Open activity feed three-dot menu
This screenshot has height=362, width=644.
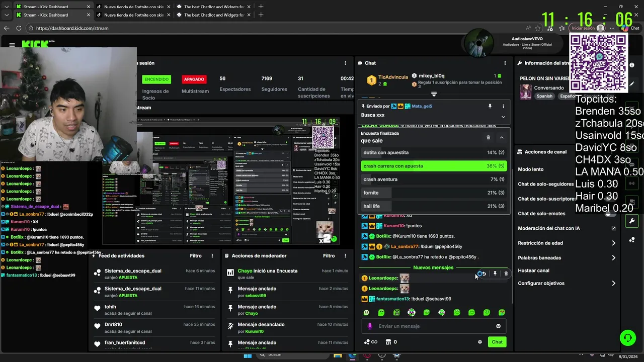tap(212, 256)
